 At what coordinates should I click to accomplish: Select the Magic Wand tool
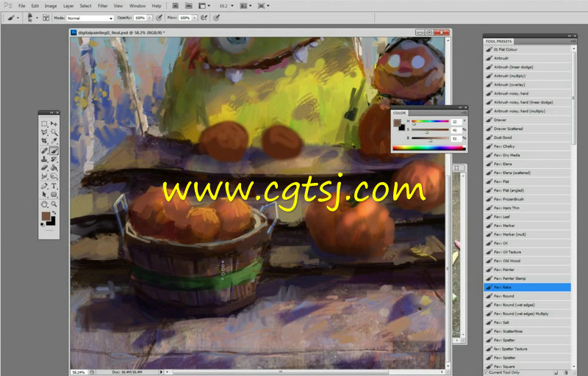click(x=54, y=133)
